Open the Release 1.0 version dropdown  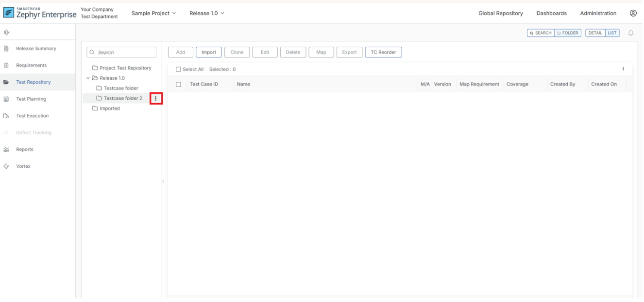[x=207, y=13]
